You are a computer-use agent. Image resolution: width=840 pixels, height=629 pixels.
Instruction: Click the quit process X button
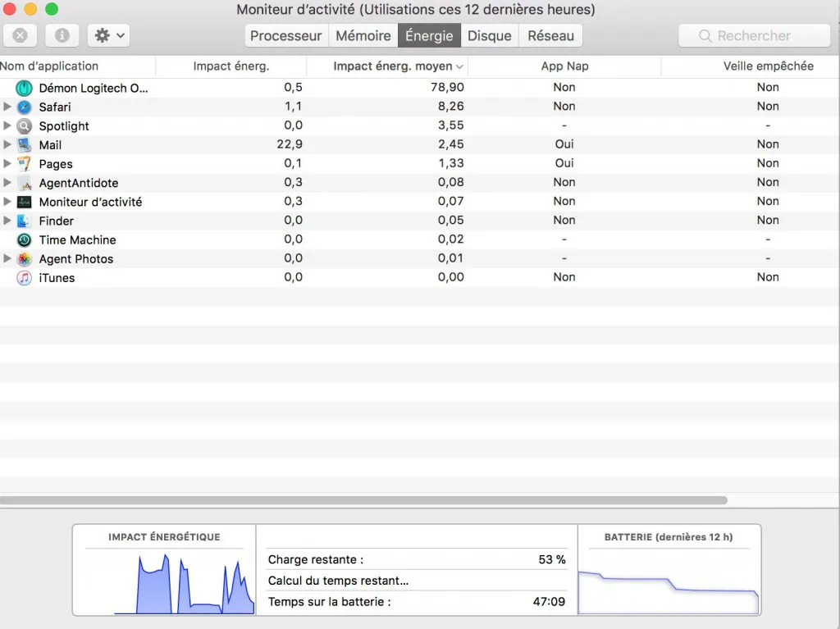(x=21, y=35)
